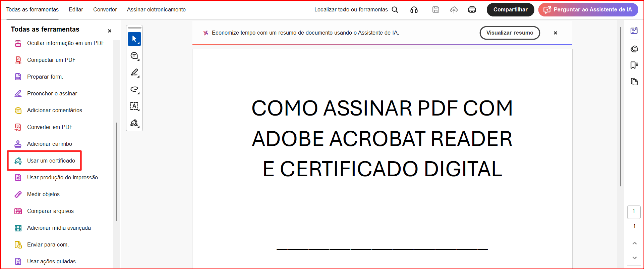This screenshot has height=269, width=644.
Task: Open the comments panel on the right rail
Action: (634, 49)
